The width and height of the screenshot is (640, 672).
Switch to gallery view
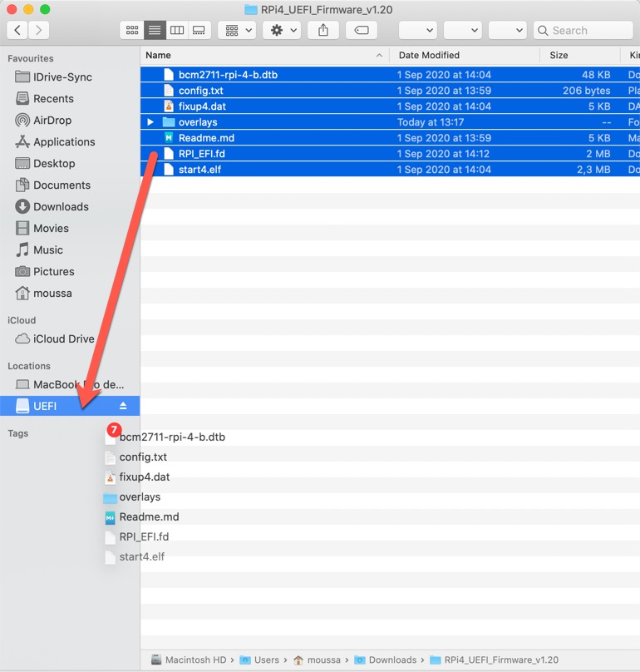pos(199,31)
